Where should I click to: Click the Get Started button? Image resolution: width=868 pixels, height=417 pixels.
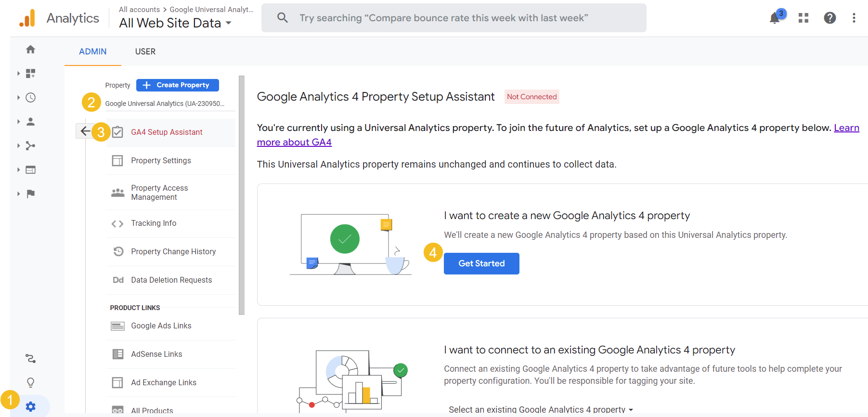point(481,263)
